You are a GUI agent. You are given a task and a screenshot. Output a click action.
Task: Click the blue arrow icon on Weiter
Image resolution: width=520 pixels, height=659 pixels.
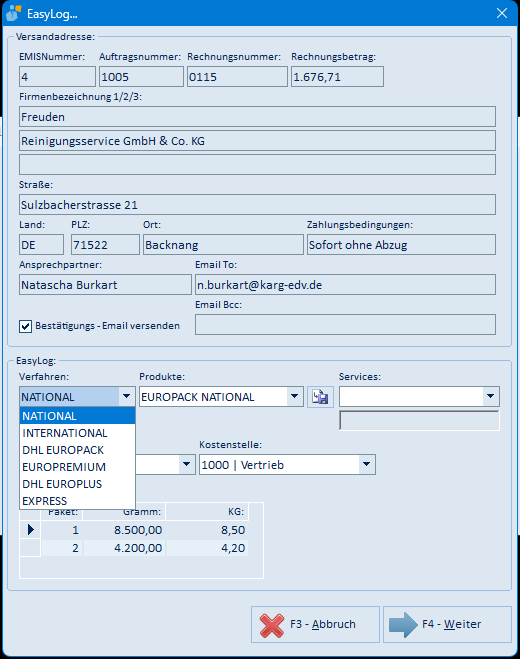click(x=403, y=625)
